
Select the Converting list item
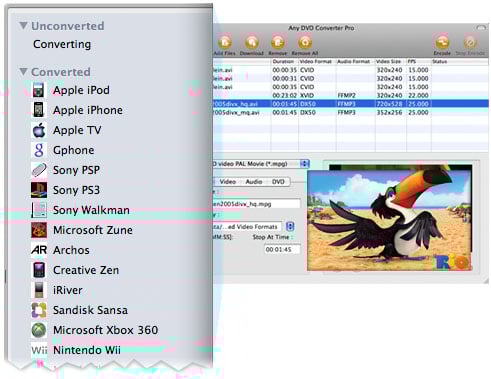pos(62,44)
